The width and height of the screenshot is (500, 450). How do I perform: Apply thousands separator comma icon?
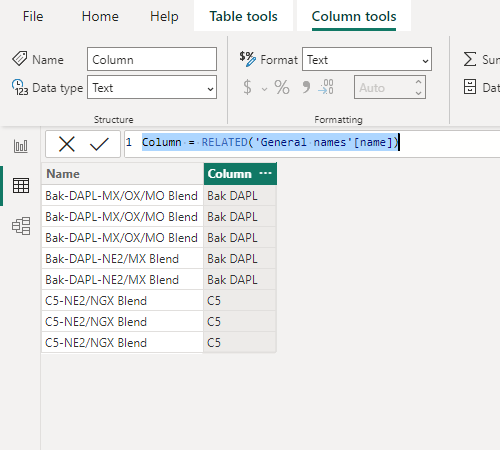pos(306,87)
